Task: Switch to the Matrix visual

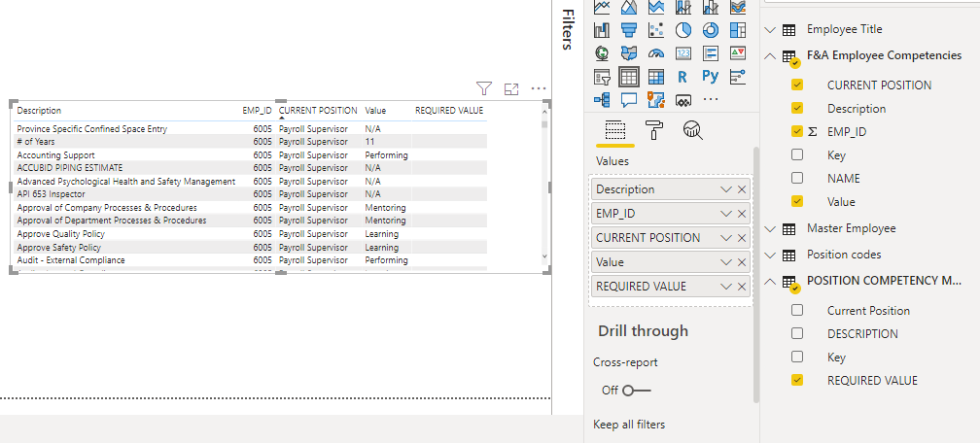Action: pyautogui.click(x=656, y=77)
